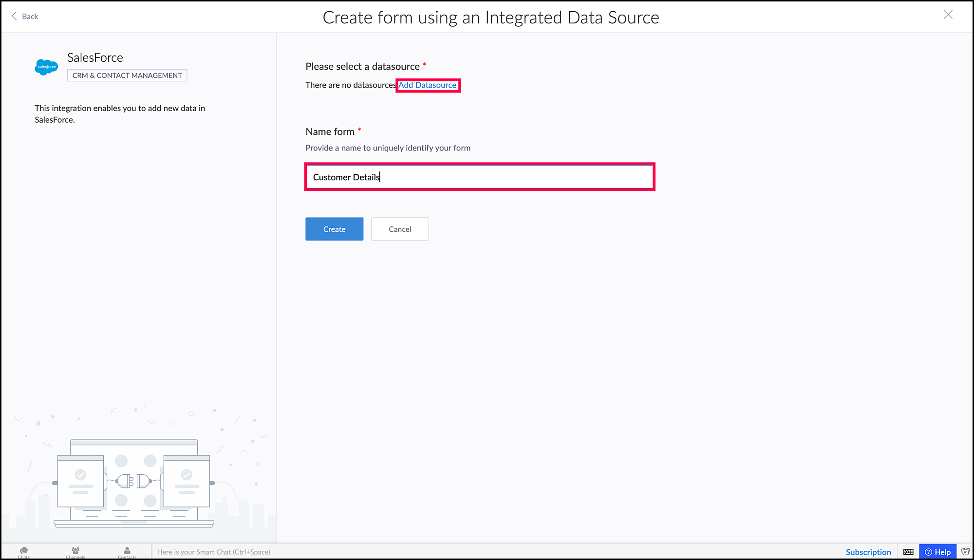Open the Subscription link

click(x=868, y=552)
